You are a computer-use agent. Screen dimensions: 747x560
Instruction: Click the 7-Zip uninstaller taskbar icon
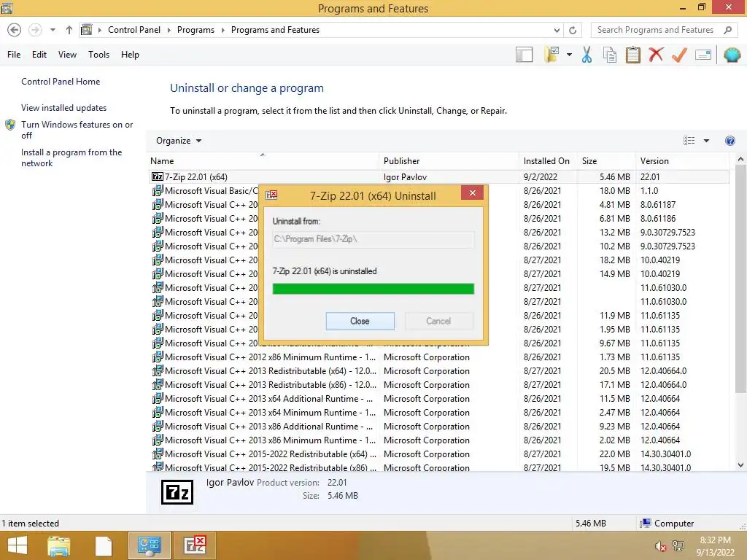[195, 545]
